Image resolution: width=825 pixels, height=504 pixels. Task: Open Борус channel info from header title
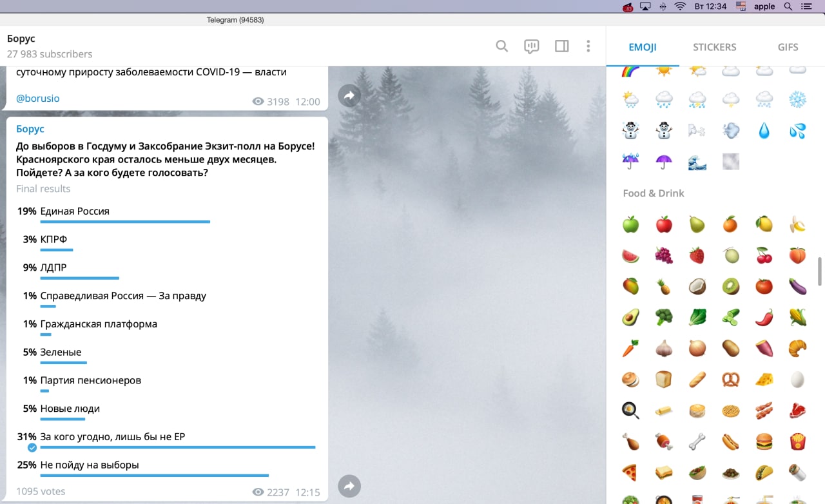click(x=21, y=39)
